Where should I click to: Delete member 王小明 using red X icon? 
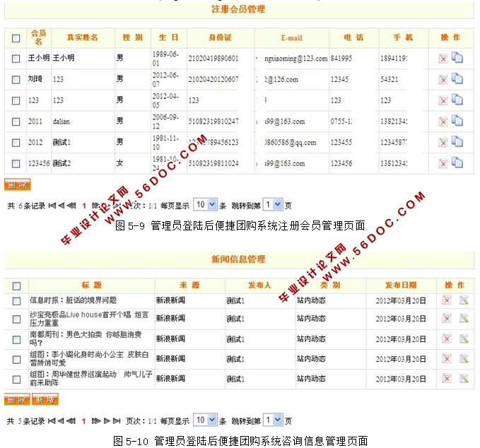tap(443, 59)
